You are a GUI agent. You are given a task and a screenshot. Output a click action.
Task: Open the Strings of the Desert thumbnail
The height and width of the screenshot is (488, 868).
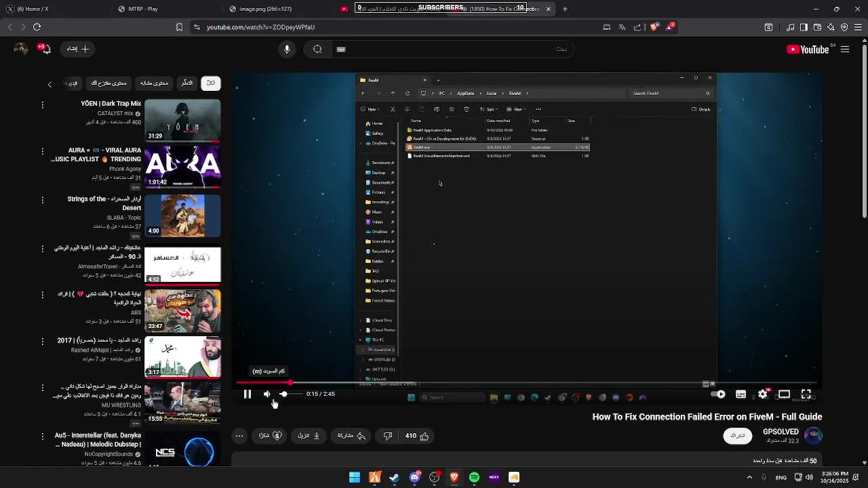(x=182, y=216)
